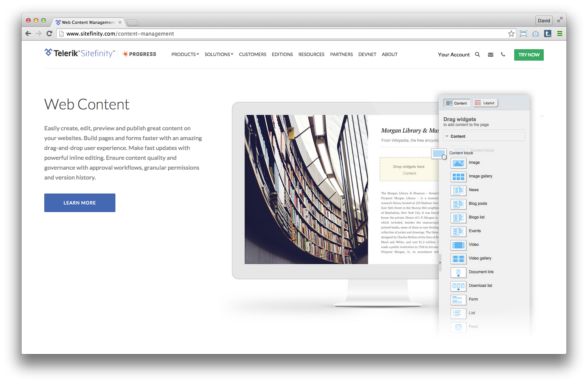Click the TRY NOW button
The image size is (588, 384).
point(529,55)
